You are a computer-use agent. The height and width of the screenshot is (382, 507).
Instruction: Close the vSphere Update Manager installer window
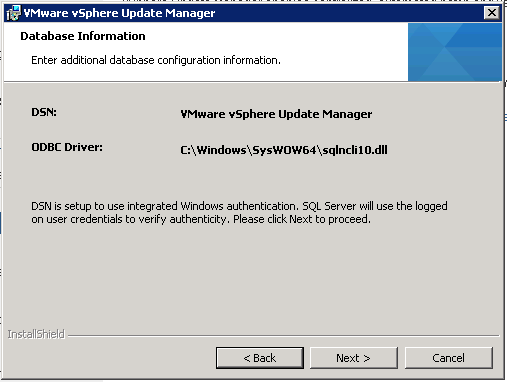point(492,13)
